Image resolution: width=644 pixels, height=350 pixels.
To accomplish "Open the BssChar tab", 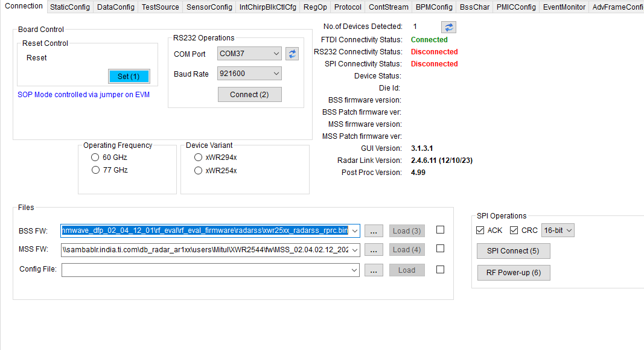I will point(475,7).
